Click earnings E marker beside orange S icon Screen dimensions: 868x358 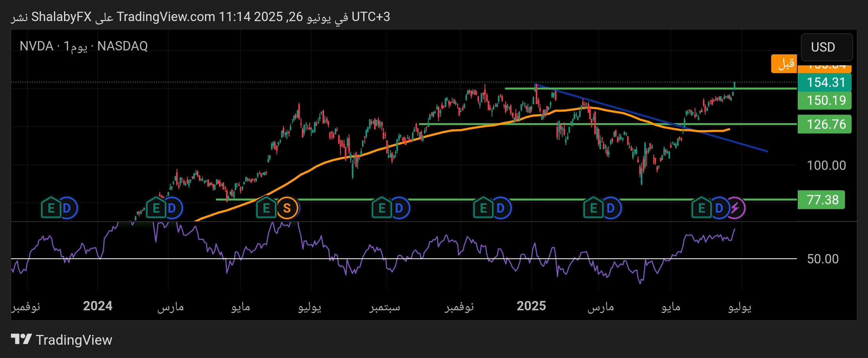[266, 208]
